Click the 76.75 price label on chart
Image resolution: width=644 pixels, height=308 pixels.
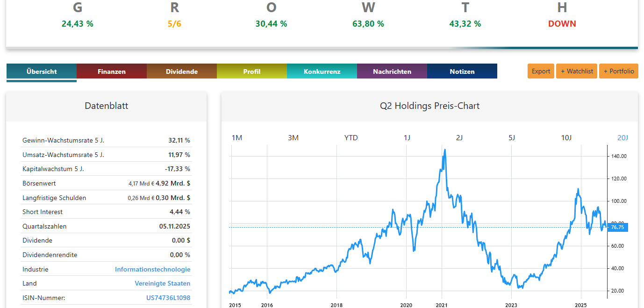(x=617, y=227)
